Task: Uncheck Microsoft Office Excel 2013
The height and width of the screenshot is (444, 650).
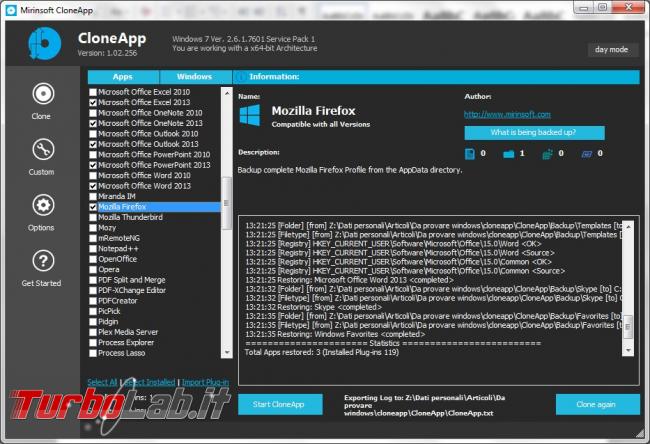Action: (x=93, y=102)
